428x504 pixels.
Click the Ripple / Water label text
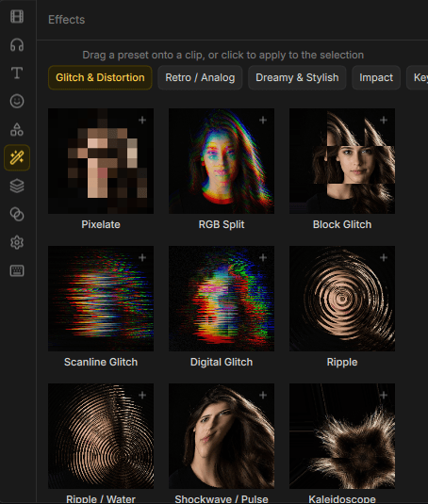click(x=101, y=499)
